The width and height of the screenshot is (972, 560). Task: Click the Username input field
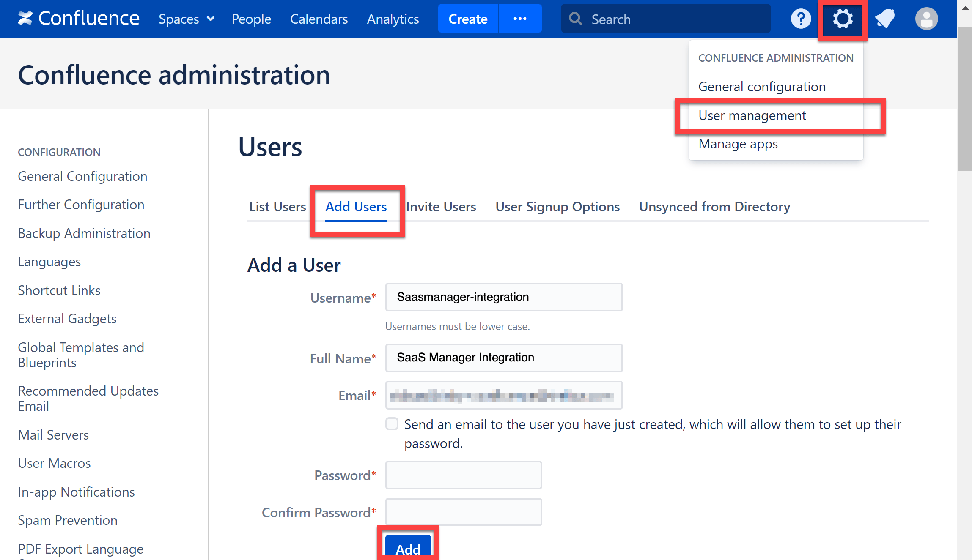click(504, 297)
